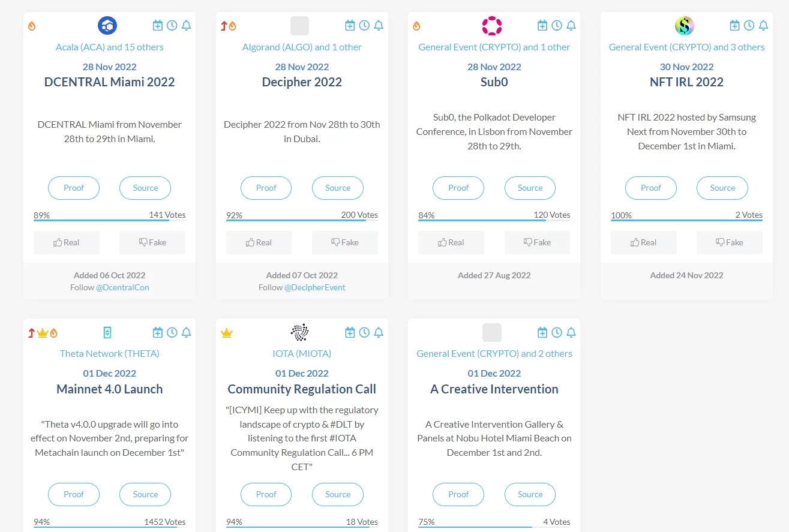This screenshot has width=789, height=532.
Task: Click crown icon on Community Regulation Call card
Action: tap(227, 333)
